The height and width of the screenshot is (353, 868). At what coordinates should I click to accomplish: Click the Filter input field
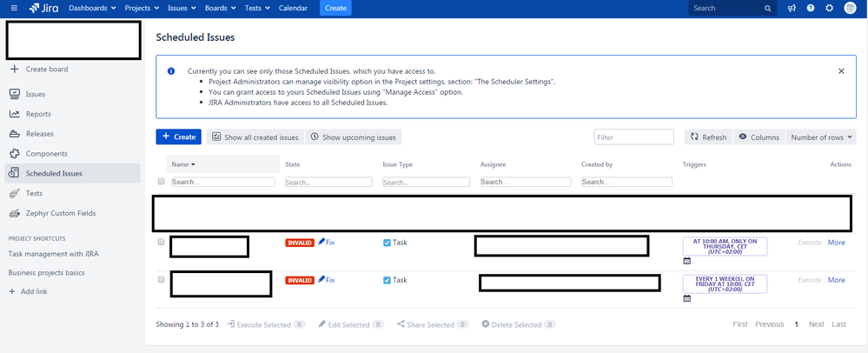point(633,137)
